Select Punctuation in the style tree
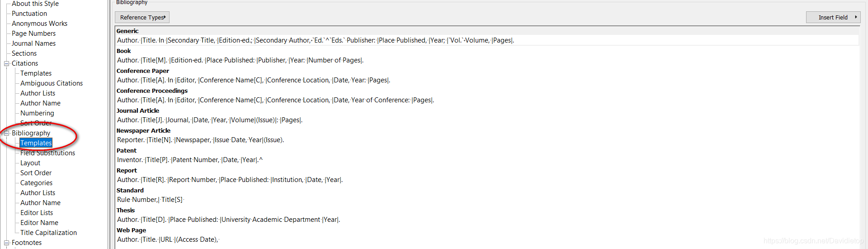 click(29, 14)
